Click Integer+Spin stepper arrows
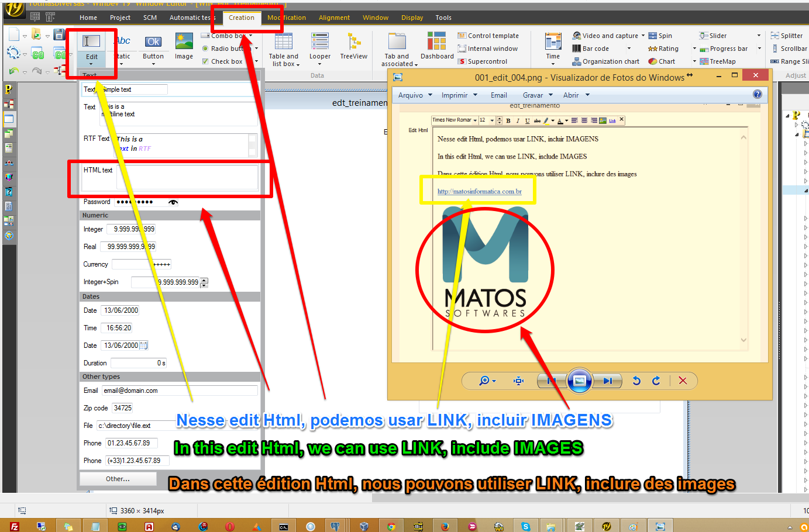809x532 pixels. coord(204,282)
